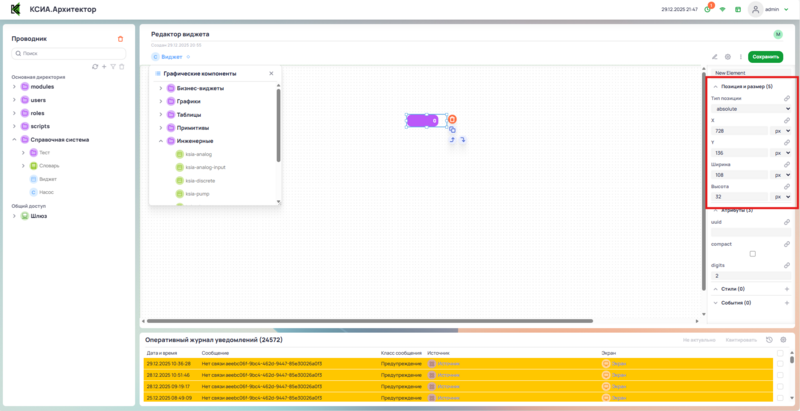Open notifications clock icon with badge

pos(707,8)
